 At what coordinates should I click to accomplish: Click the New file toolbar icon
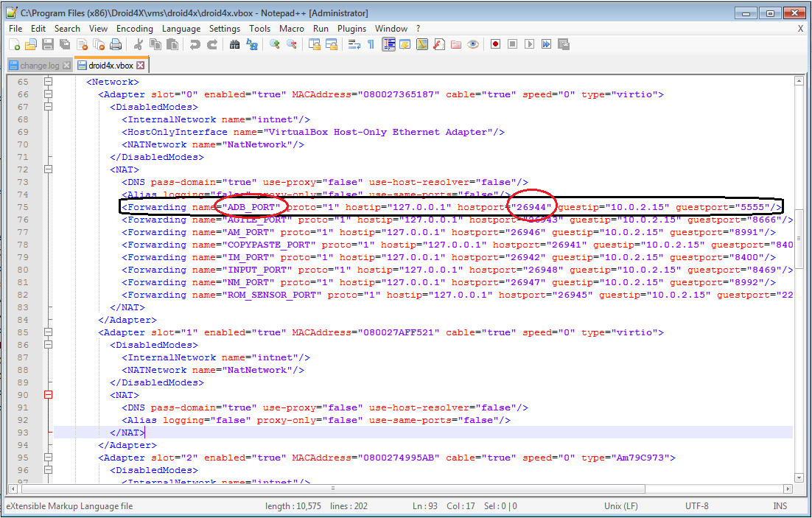[x=14, y=44]
